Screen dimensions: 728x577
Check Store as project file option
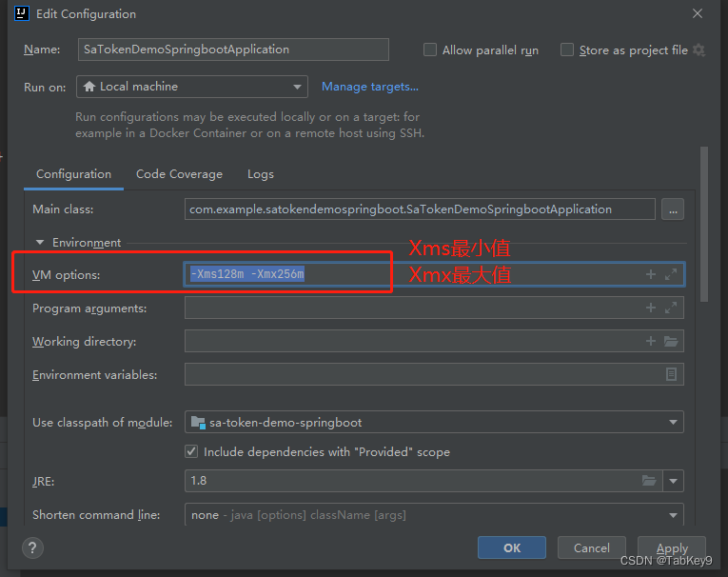[x=567, y=50]
